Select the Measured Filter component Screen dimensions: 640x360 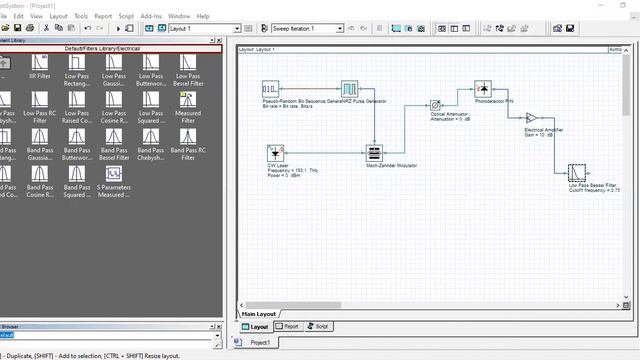pyautogui.click(x=188, y=99)
